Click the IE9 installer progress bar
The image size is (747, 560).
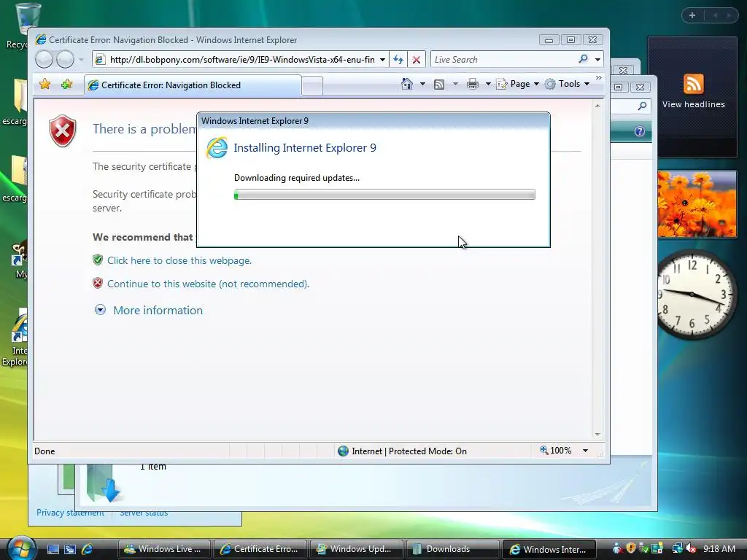pyautogui.click(x=384, y=194)
